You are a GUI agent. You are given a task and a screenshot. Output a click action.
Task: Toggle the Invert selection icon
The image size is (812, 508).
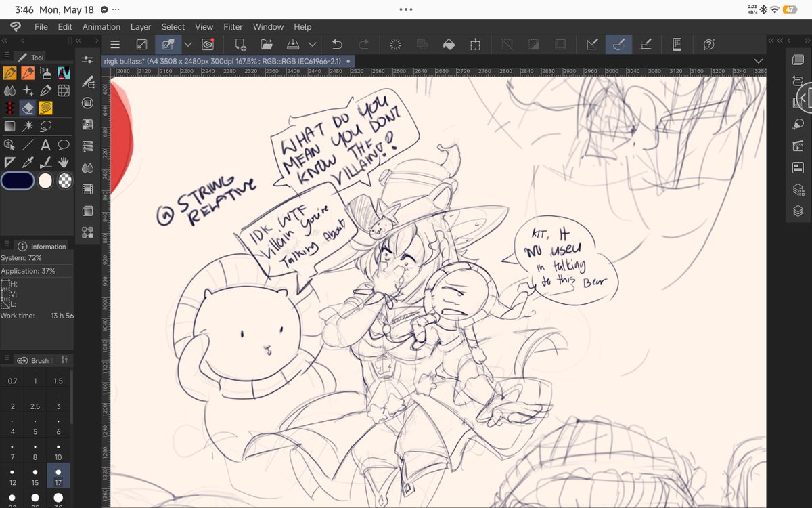tap(533, 45)
